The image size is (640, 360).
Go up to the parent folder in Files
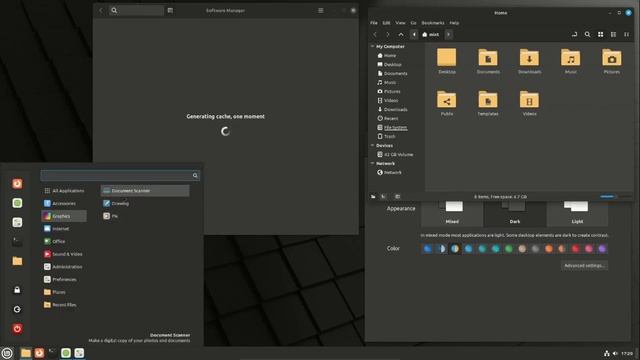coord(401,35)
